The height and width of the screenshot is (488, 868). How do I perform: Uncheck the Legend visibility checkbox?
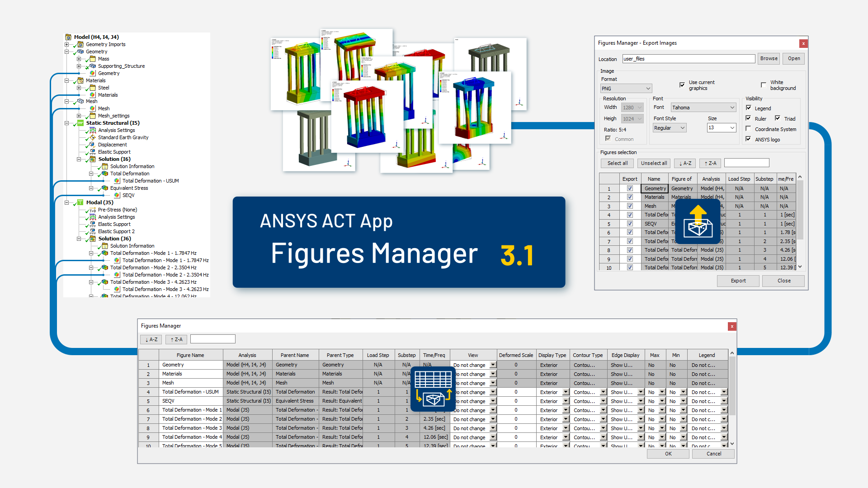749,108
